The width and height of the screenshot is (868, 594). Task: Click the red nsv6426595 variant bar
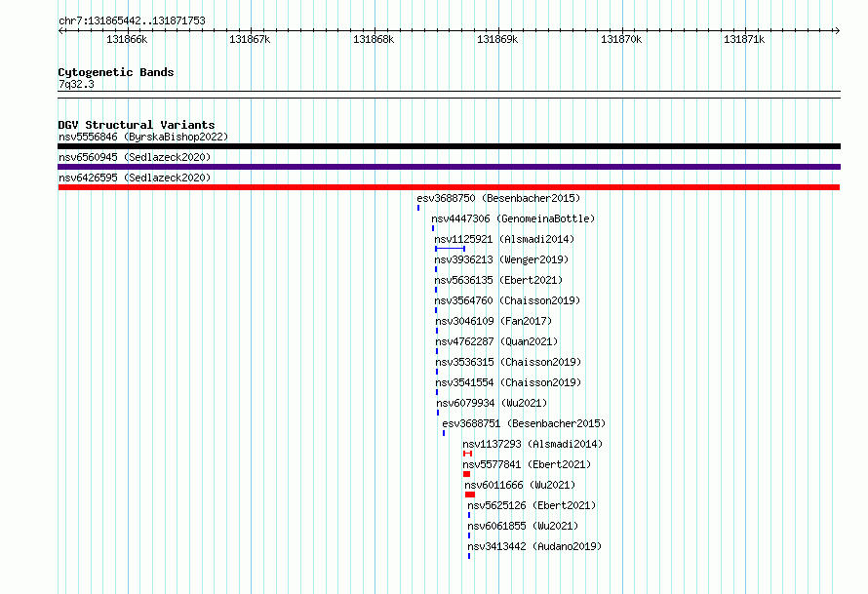449,187
